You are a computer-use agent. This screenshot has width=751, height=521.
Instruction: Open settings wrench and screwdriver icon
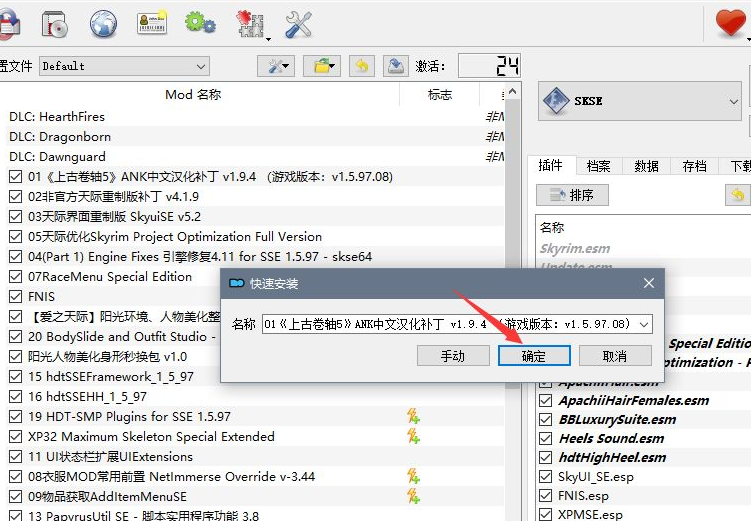[x=298, y=24]
